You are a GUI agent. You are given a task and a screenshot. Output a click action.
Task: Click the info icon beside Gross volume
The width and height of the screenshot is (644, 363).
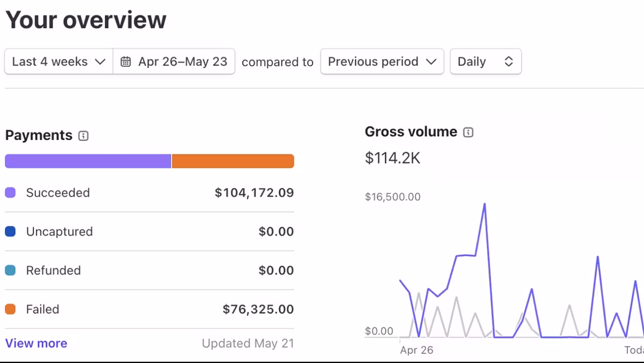[468, 132]
